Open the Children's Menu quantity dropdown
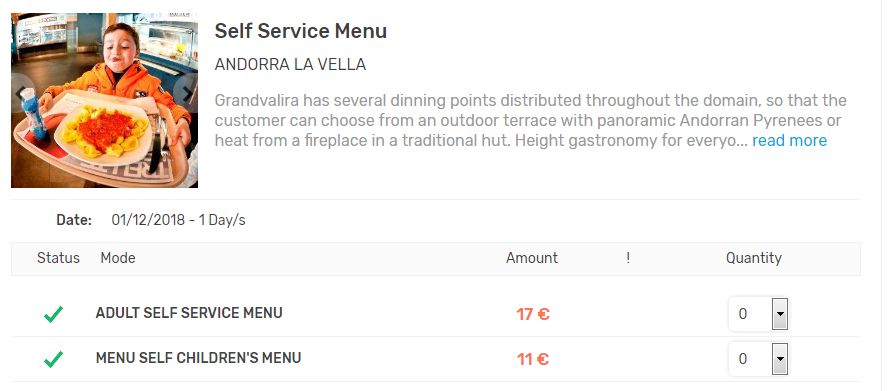Image resolution: width=887 pixels, height=391 pixels. [x=758, y=359]
